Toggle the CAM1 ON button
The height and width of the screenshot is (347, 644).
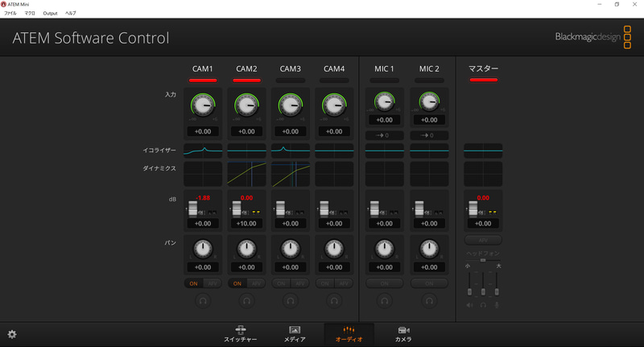click(193, 283)
